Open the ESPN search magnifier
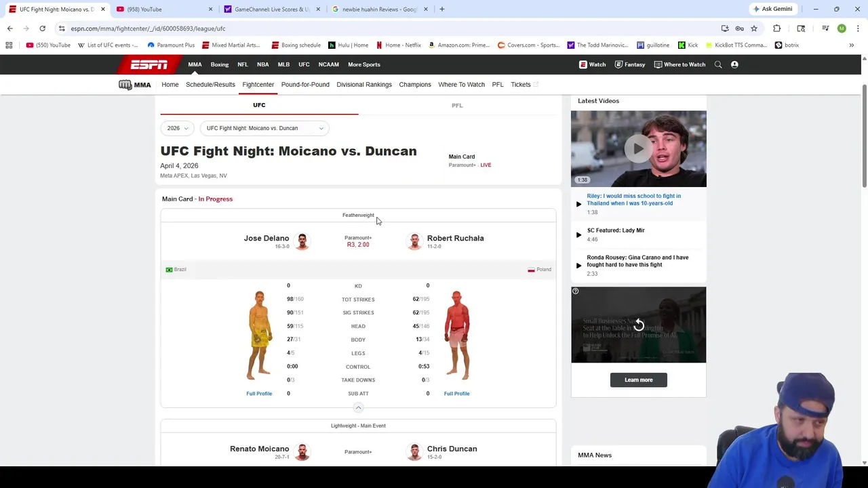 coord(718,64)
